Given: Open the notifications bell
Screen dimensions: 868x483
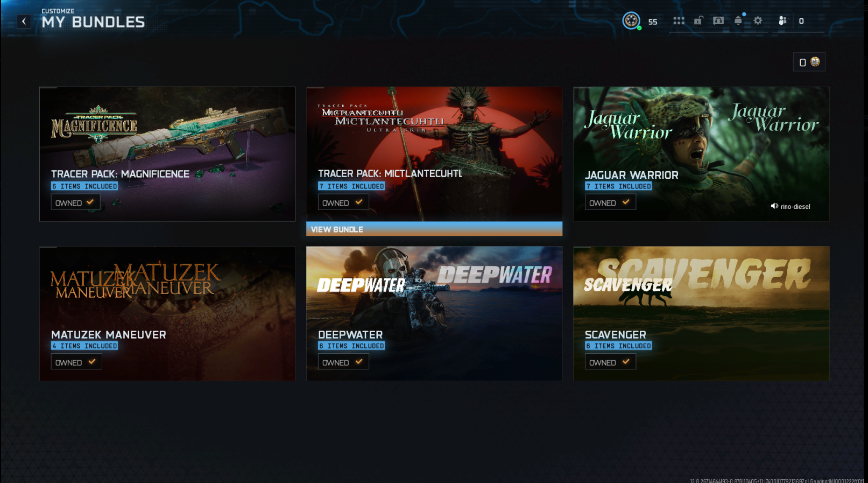Looking at the screenshot, I should click(x=738, y=21).
